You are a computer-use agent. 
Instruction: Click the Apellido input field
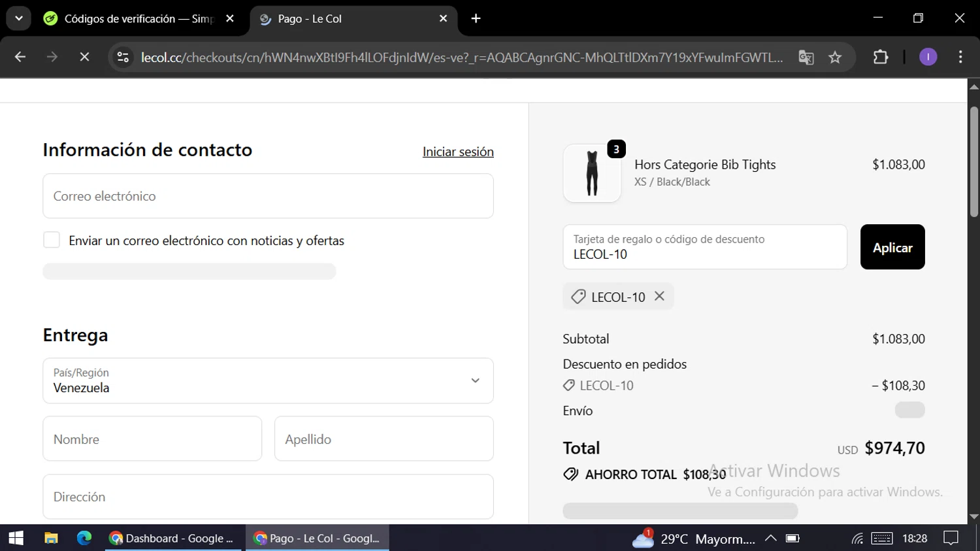click(384, 439)
